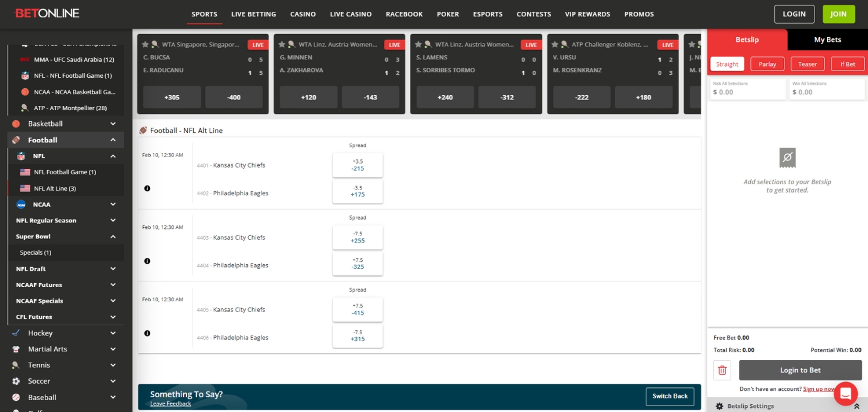Favorite the Lamens vs Sorribes Tormo star

click(419, 44)
